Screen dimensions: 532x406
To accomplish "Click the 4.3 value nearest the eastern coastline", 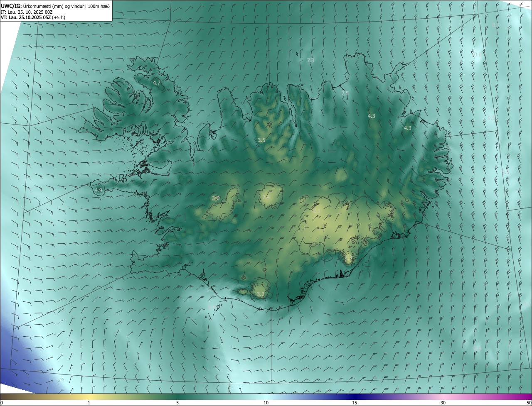I will (408, 128).
